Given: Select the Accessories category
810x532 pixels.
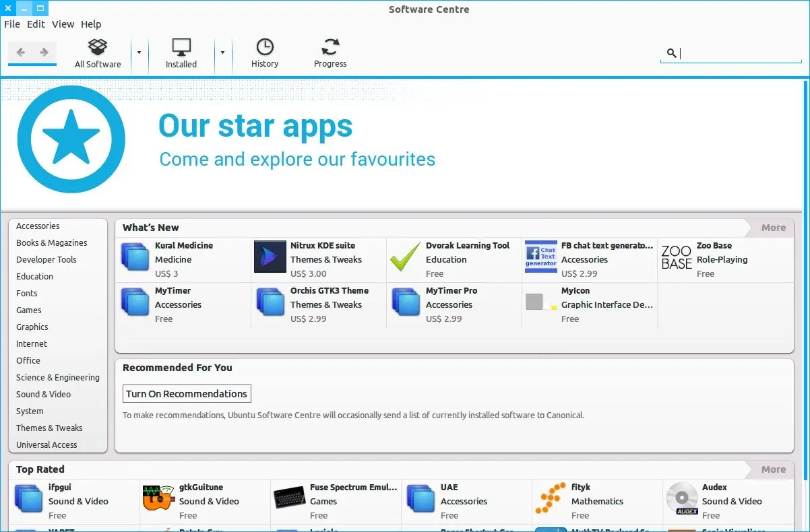Looking at the screenshot, I should pyautogui.click(x=38, y=226).
